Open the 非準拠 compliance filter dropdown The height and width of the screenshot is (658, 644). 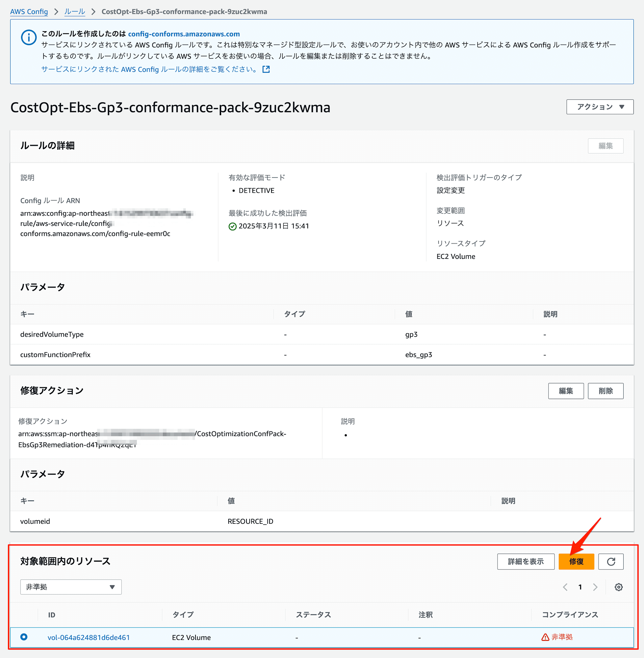point(71,587)
